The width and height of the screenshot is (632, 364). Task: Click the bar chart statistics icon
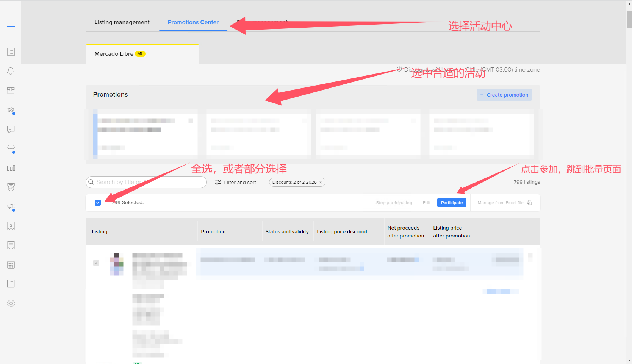[11, 168]
